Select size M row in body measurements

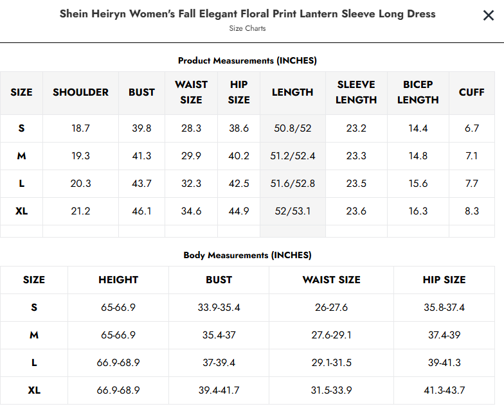247,335
